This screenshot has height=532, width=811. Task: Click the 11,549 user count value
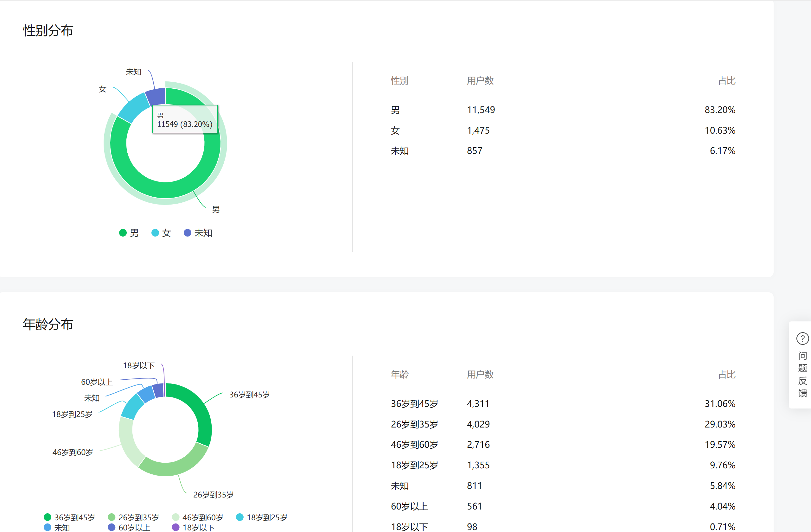click(481, 110)
